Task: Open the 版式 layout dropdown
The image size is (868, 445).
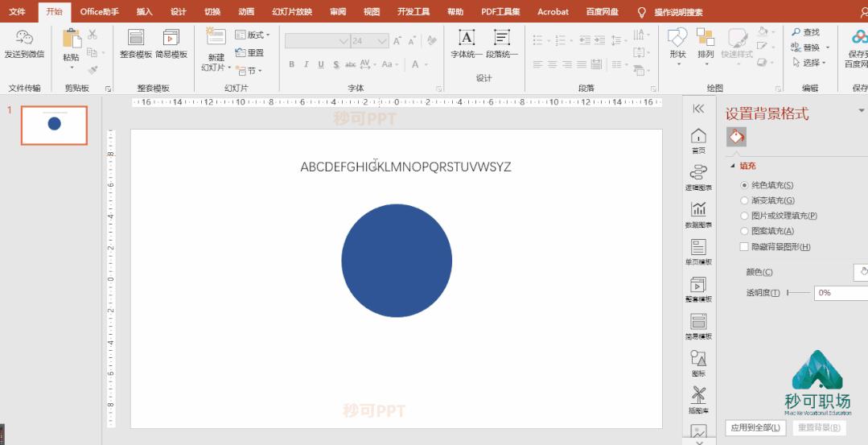Action: [x=253, y=35]
